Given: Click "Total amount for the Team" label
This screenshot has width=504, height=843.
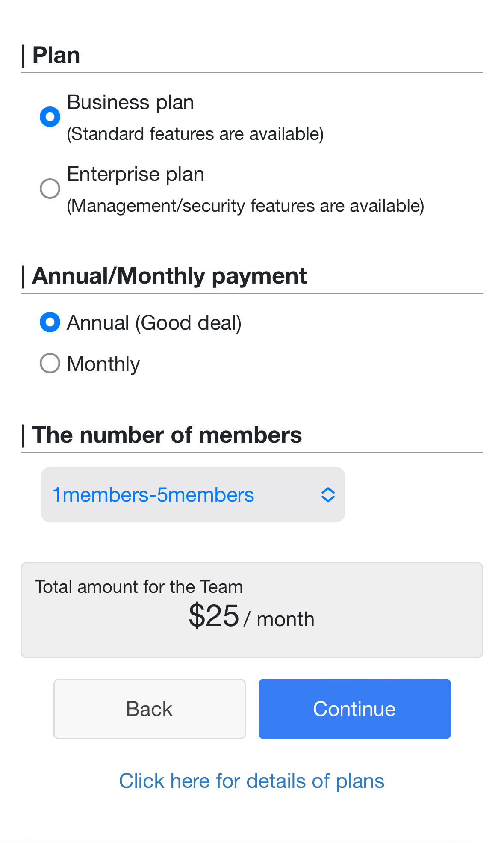Looking at the screenshot, I should (x=139, y=587).
